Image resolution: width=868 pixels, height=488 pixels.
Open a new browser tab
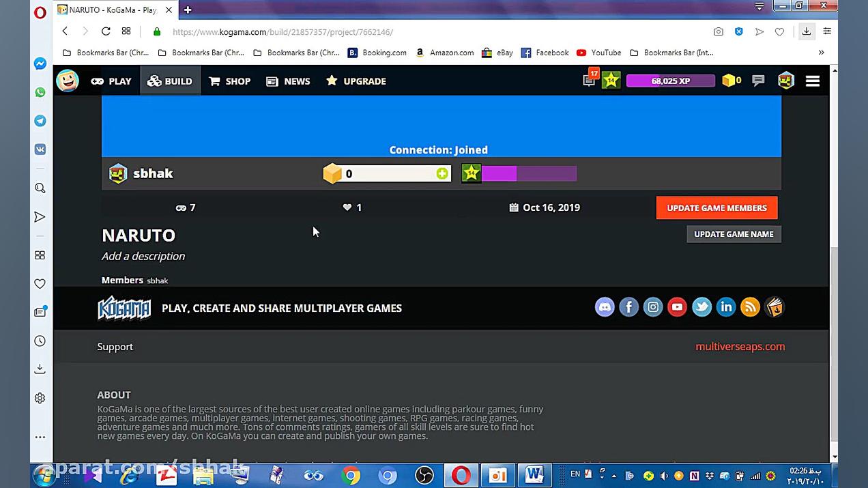point(188,10)
